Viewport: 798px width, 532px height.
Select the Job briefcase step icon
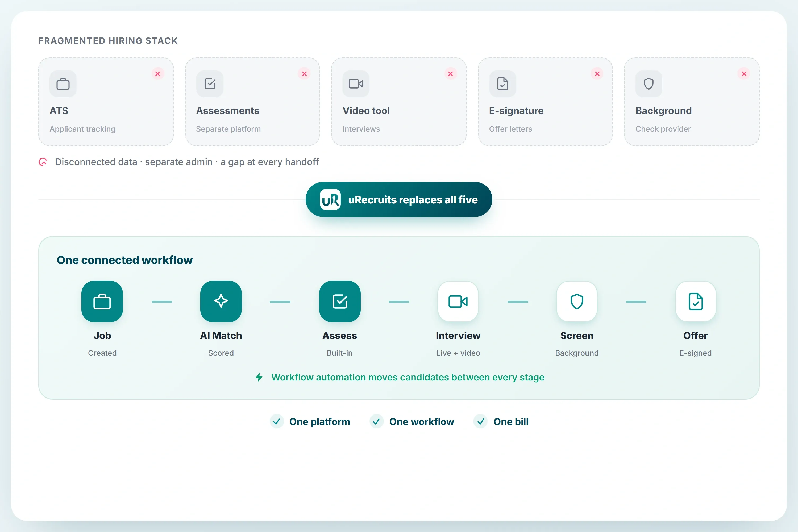pyautogui.click(x=102, y=301)
